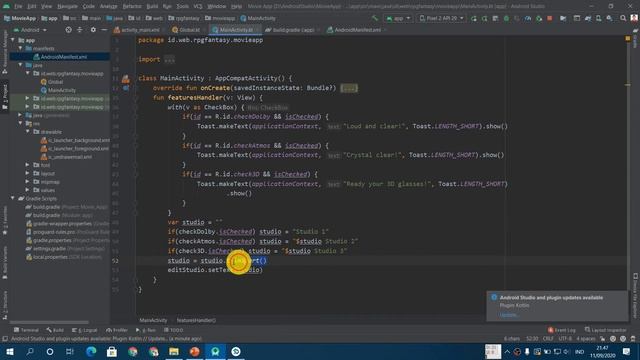Viewport: 640px width, 360px height.
Task: Open the Android project view dropdown
Action: pos(30,30)
